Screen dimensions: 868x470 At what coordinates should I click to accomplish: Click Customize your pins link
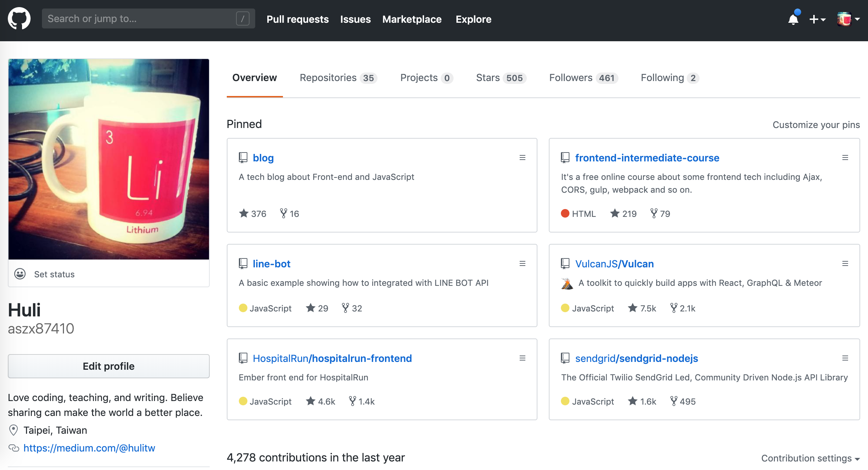[x=816, y=125]
